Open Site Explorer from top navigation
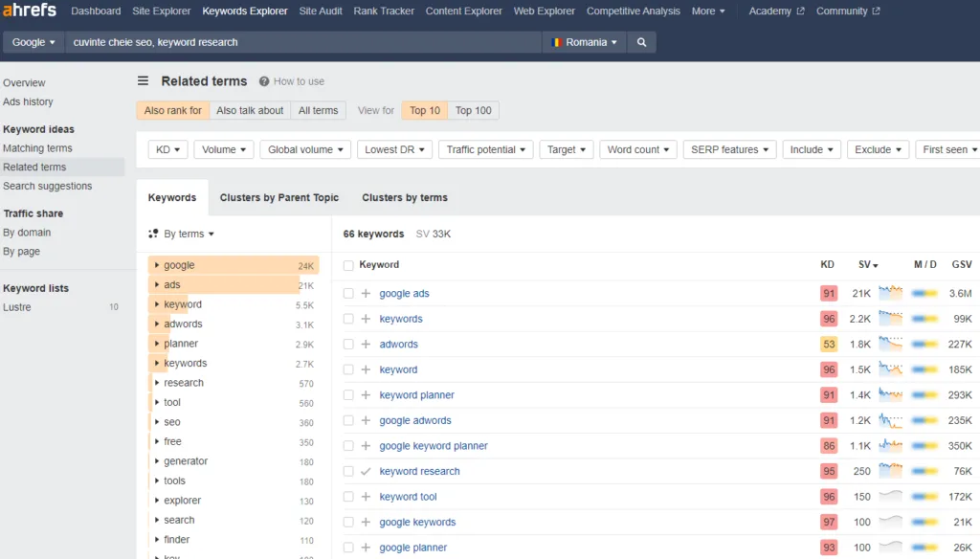Image resolution: width=980 pixels, height=559 pixels. point(161,11)
